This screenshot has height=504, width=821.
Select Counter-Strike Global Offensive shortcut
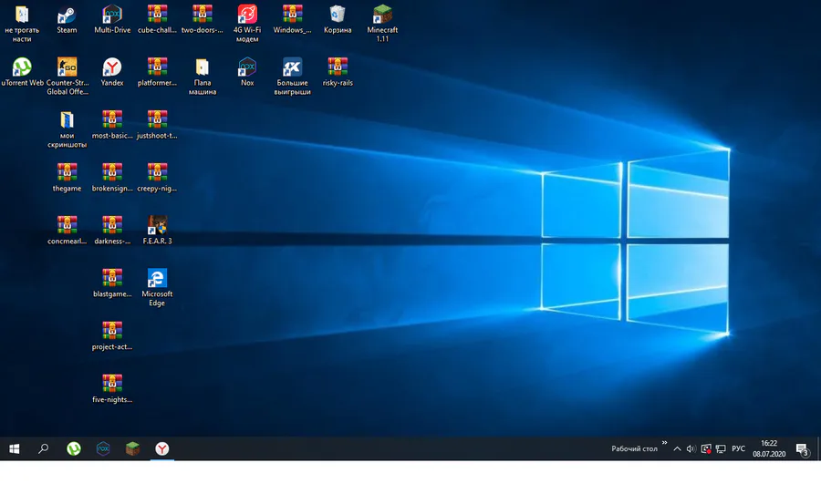click(67, 77)
